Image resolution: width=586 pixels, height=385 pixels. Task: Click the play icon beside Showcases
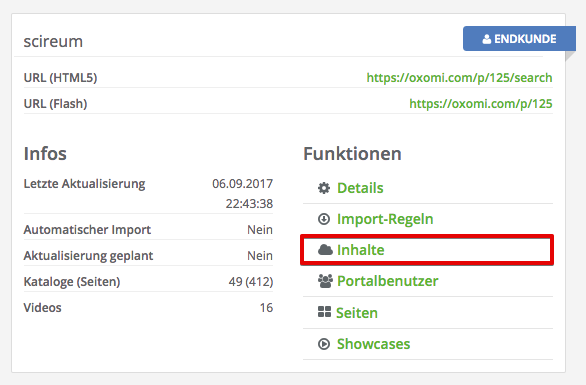(x=324, y=344)
